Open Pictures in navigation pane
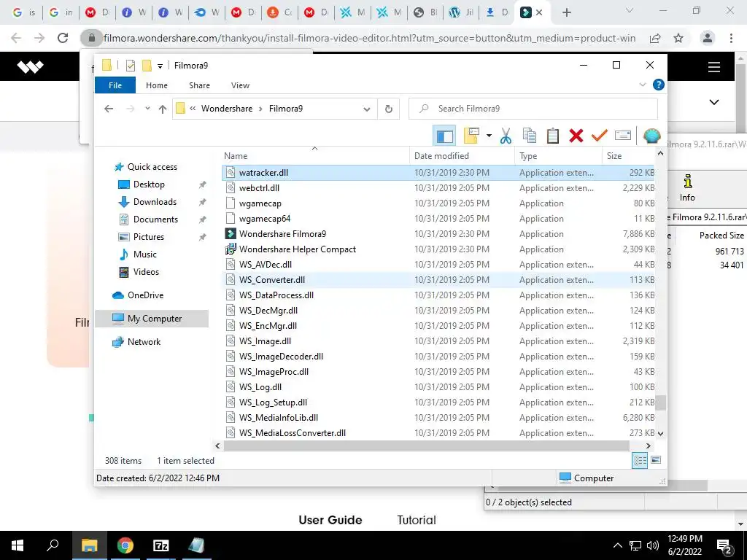 [x=141, y=237]
